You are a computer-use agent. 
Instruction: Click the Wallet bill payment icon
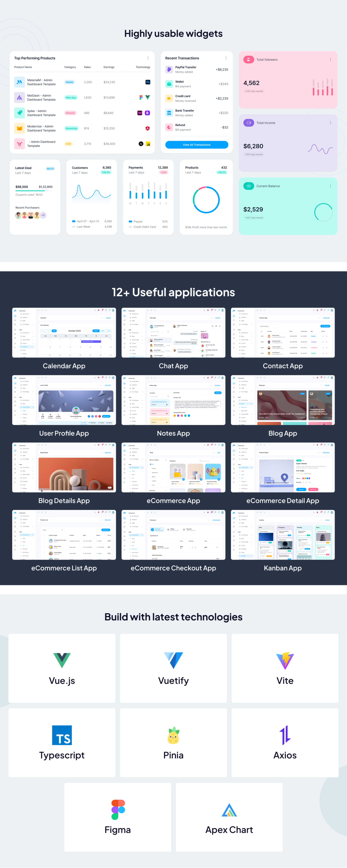click(170, 84)
